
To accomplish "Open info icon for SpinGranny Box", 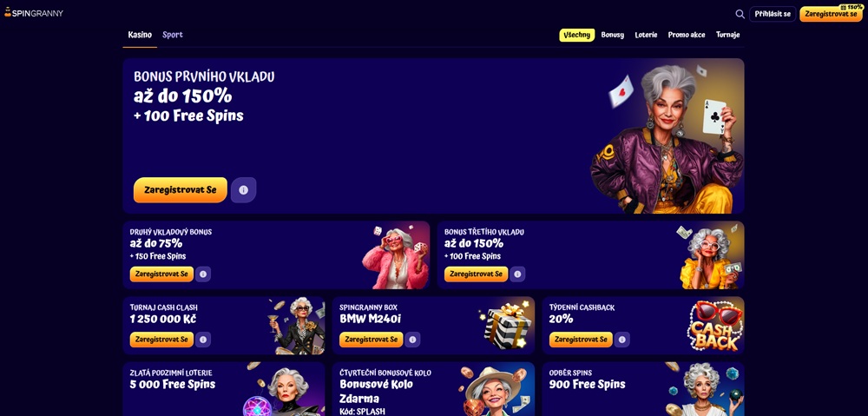I will [412, 340].
